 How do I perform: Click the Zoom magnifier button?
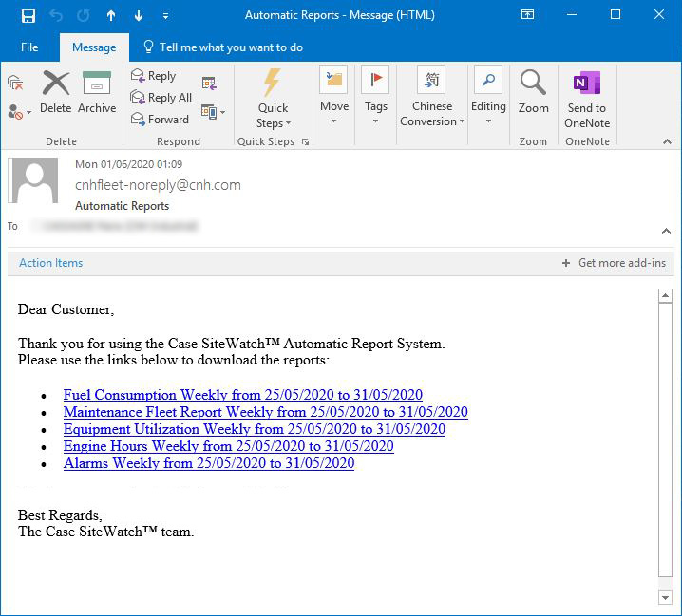click(x=533, y=92)
